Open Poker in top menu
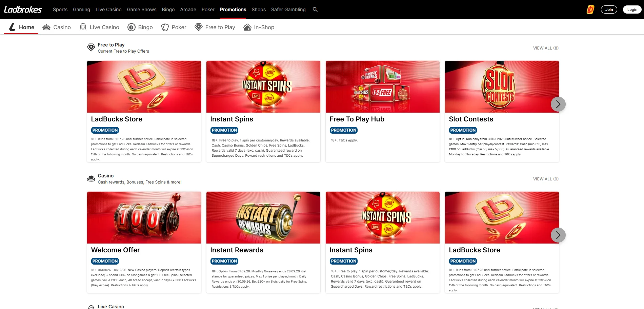The height and width of the screenshot is (309, 644). click(x=208, y=9)
